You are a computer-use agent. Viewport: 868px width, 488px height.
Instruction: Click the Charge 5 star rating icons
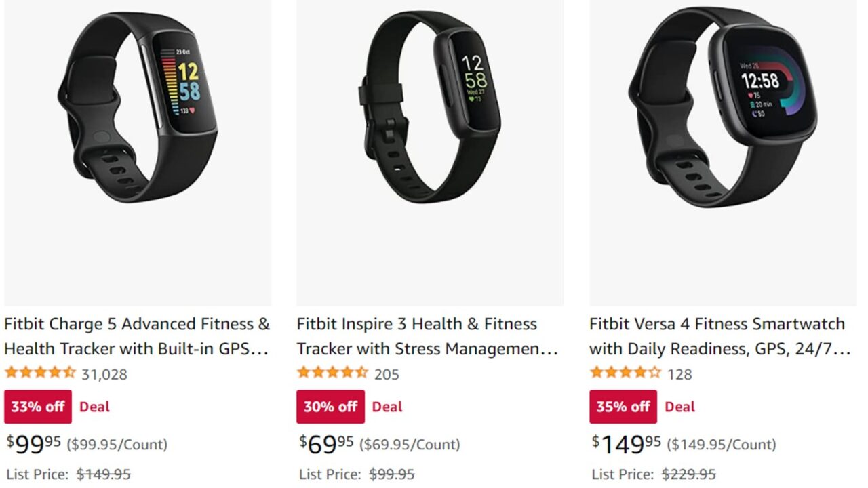click(40, 373)
